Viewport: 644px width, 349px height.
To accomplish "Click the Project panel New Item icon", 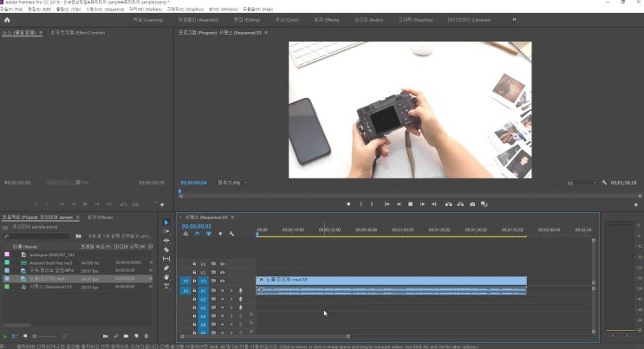I will pyautogui.click(x=136, y=336).
